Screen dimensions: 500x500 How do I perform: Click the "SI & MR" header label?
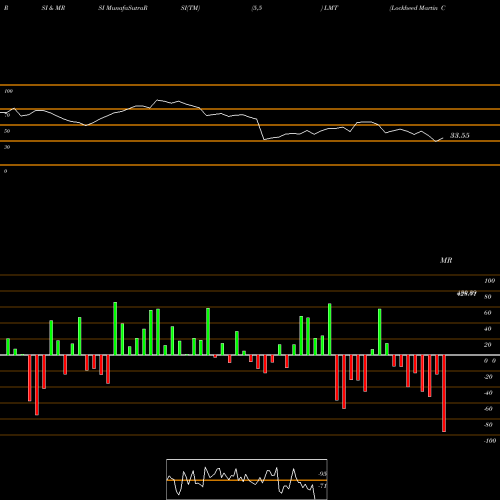tap(53, 8)
